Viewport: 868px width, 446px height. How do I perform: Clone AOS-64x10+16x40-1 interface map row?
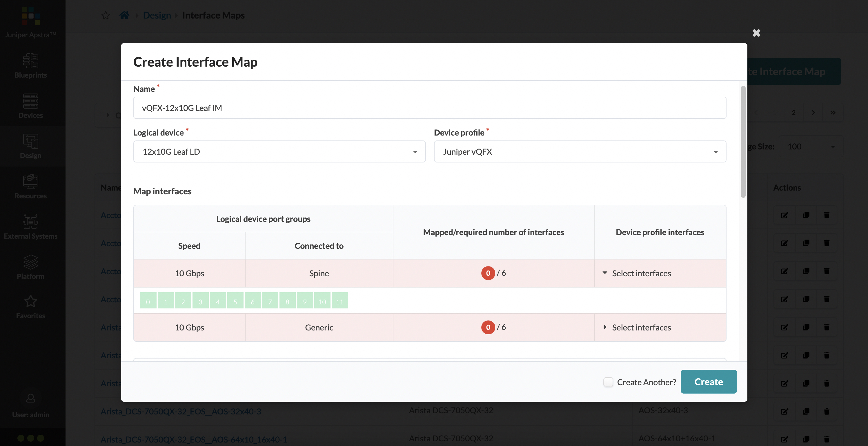tap(806, 439)
